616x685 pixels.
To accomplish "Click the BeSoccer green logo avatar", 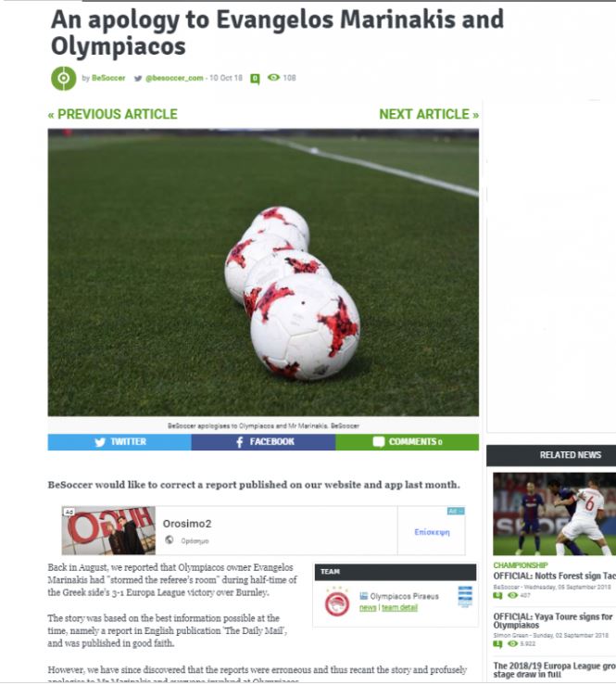I will [64, 78].
